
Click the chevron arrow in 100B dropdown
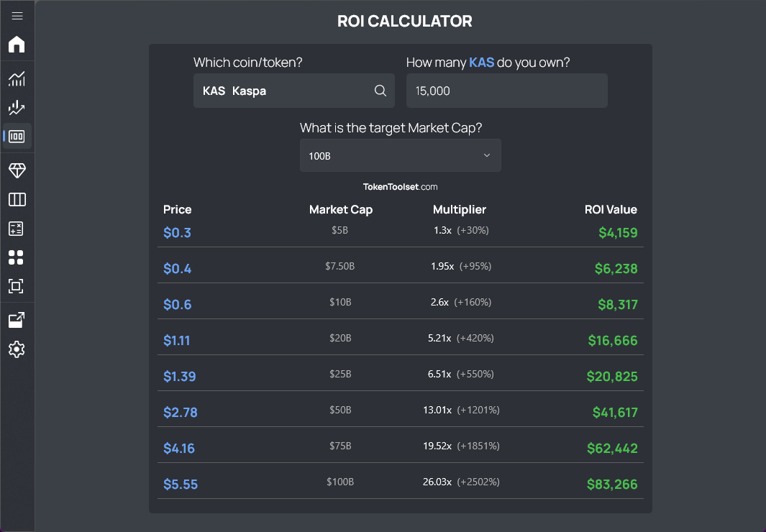click(486, 155)
